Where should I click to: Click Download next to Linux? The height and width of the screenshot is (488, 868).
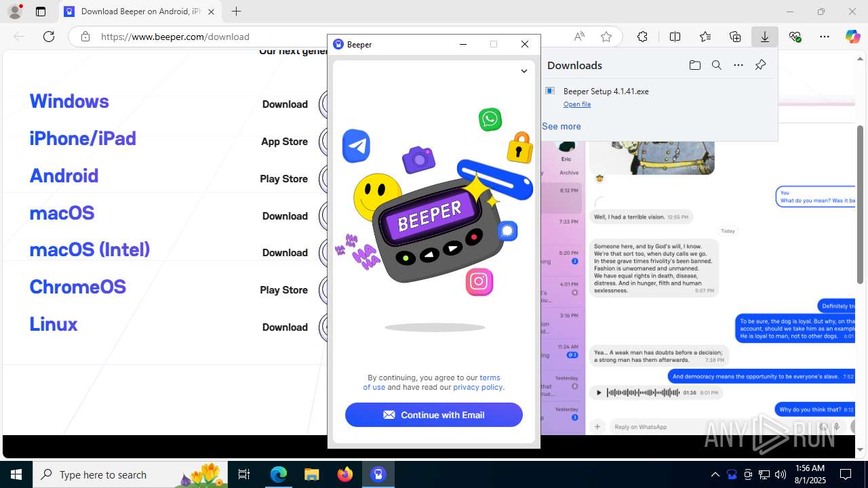pos(285,327)
